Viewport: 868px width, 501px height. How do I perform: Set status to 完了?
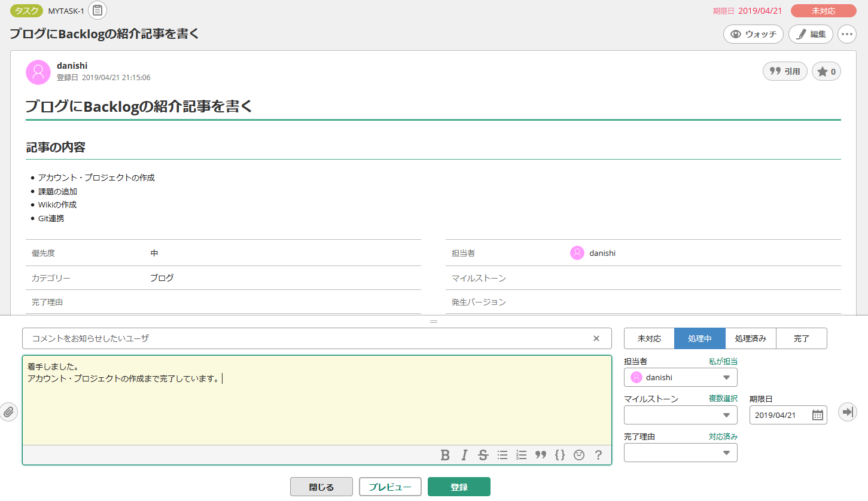(801, 338)
